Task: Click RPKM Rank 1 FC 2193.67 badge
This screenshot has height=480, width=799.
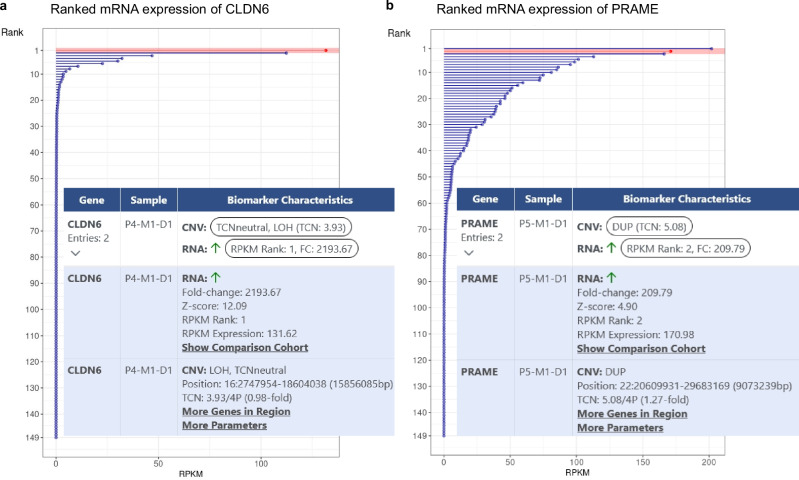Action: [x=291, y=249]
